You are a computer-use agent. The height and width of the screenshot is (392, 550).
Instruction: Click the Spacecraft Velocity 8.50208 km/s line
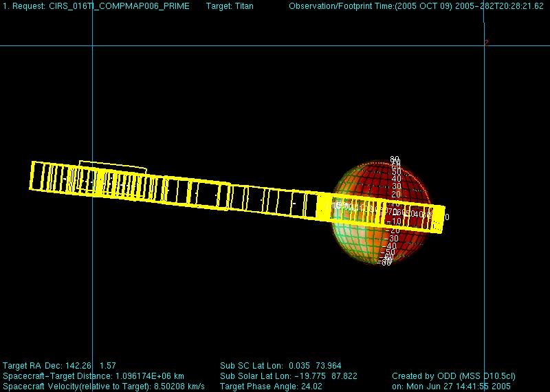(104, 386)
